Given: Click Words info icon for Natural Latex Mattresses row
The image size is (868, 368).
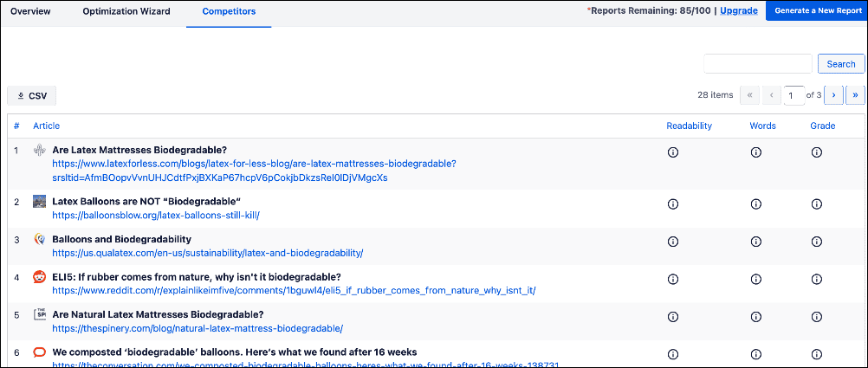Looking at the screenshot, I should pyautogui.click(x=755, y=317).
